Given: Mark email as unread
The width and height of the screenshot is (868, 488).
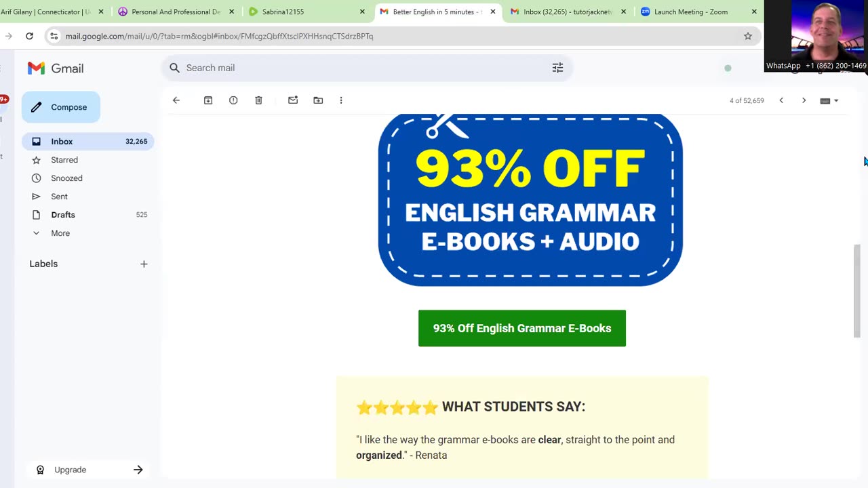Looking at the screenshot, I should pyautogui.click(x=293, y=100).
